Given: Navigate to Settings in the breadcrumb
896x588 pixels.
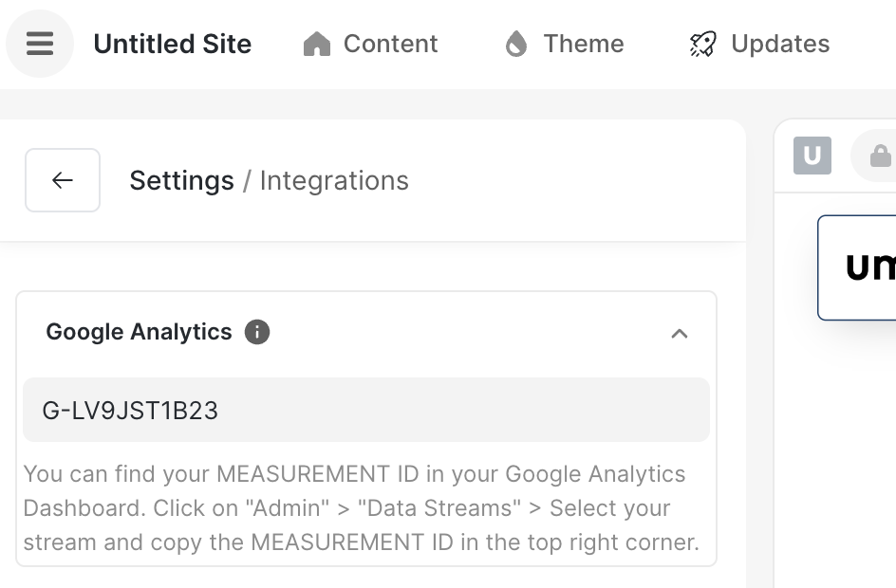Looking at the screenshot, I should [x=181, y=180].
